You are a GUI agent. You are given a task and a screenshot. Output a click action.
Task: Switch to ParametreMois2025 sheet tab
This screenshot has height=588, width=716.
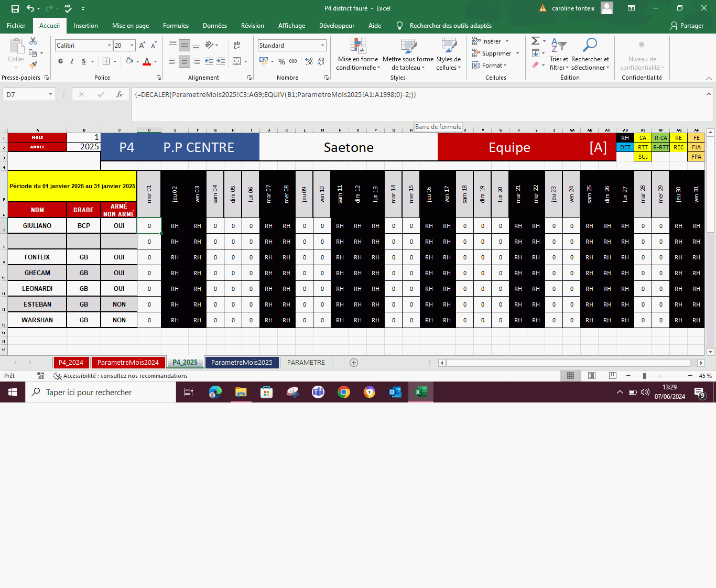tap(242, 363)
